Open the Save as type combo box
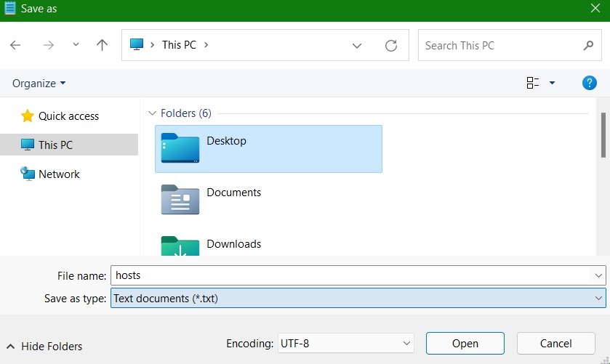Viewport: 610px width, 364px height. pos(358,299)
